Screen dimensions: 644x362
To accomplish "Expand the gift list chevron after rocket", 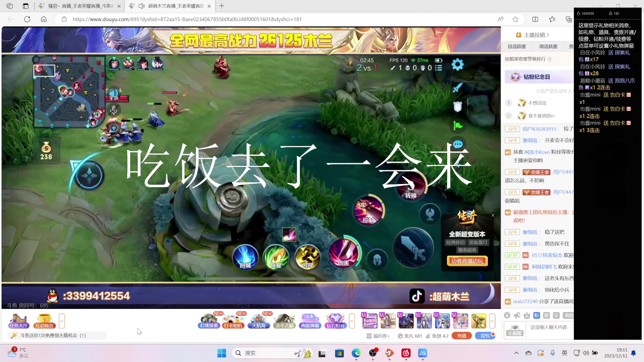I will click(492, 321).
